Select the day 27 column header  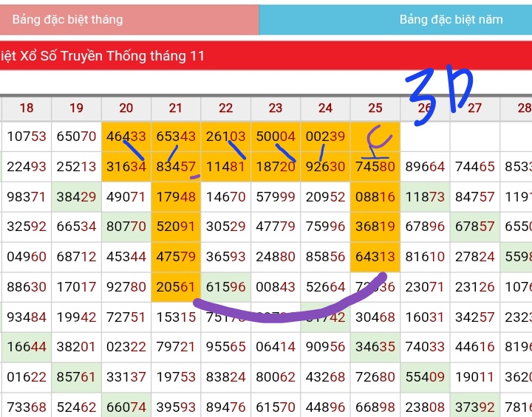[475, 108]
